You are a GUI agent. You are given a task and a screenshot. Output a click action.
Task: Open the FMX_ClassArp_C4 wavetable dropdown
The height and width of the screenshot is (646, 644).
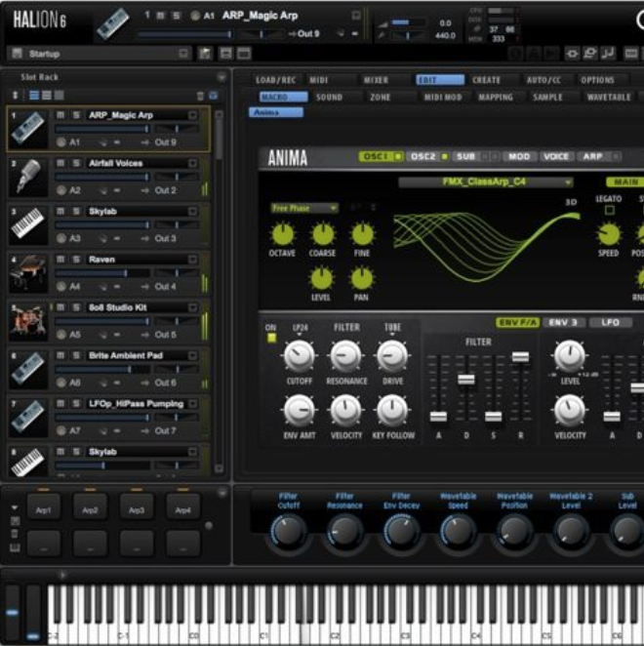click(x=486, y=182)
